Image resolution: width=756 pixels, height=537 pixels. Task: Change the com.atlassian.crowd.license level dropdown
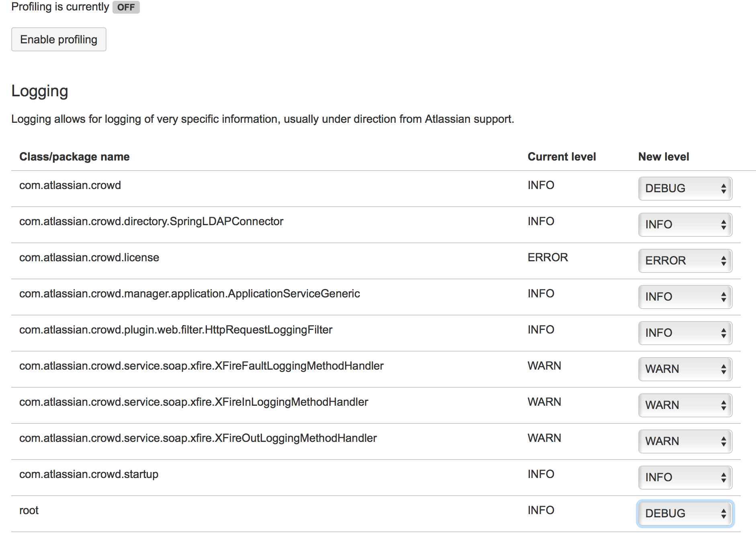pyautogui.click(x=685, y=260)
